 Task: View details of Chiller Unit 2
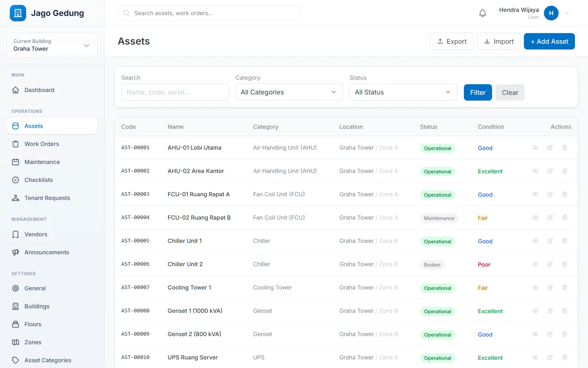coord(535,264)
